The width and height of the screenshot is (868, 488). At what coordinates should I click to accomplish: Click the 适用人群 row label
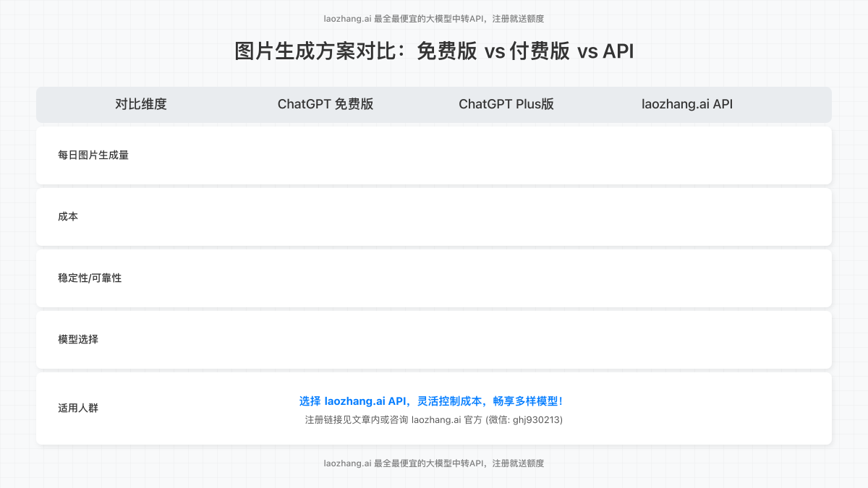click(x=78, y=408)
